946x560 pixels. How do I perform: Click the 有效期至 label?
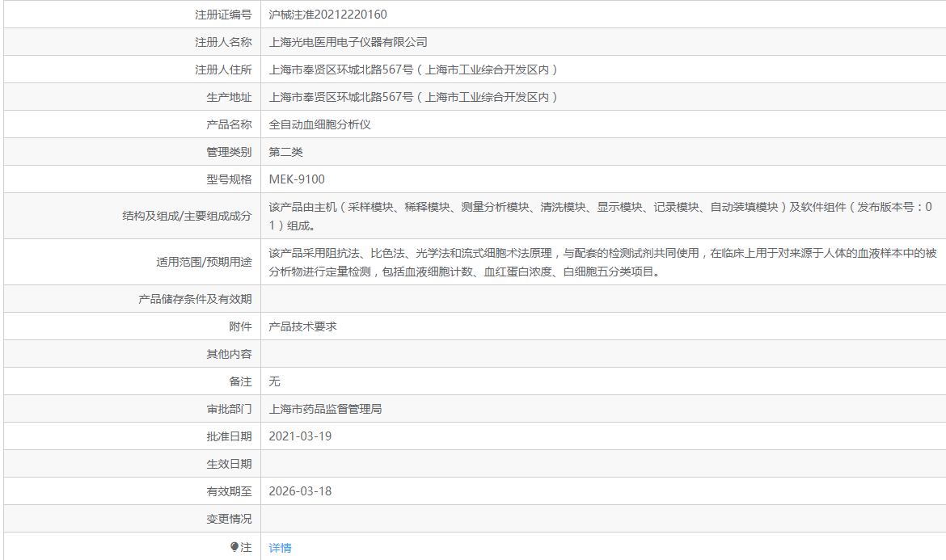click(x=229, y=491)
